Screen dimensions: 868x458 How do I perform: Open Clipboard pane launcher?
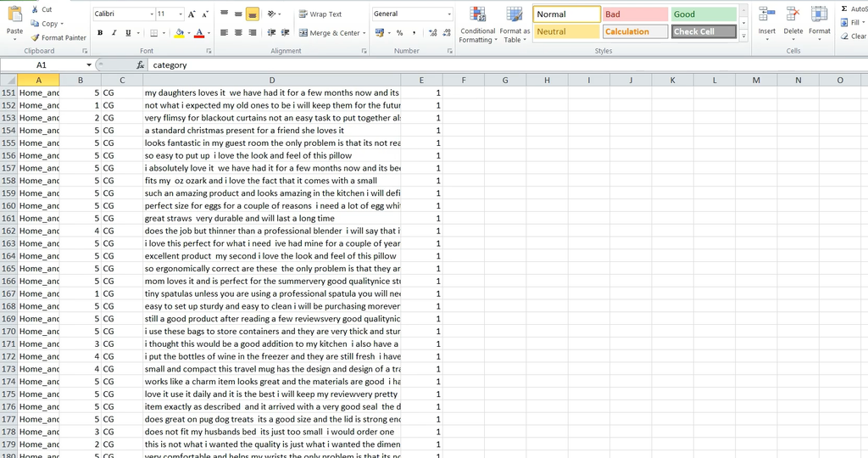pyautogui.click(x=85, y=51)
